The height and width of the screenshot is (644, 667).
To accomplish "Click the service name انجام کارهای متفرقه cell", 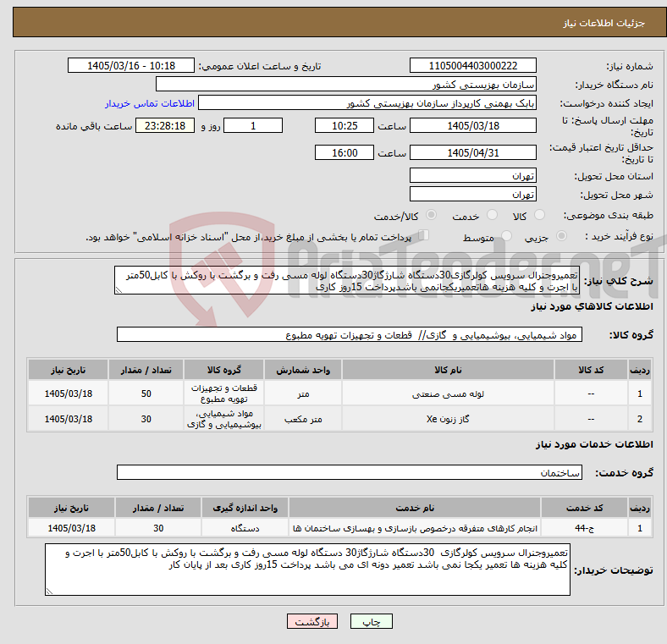I will point(415,528).
